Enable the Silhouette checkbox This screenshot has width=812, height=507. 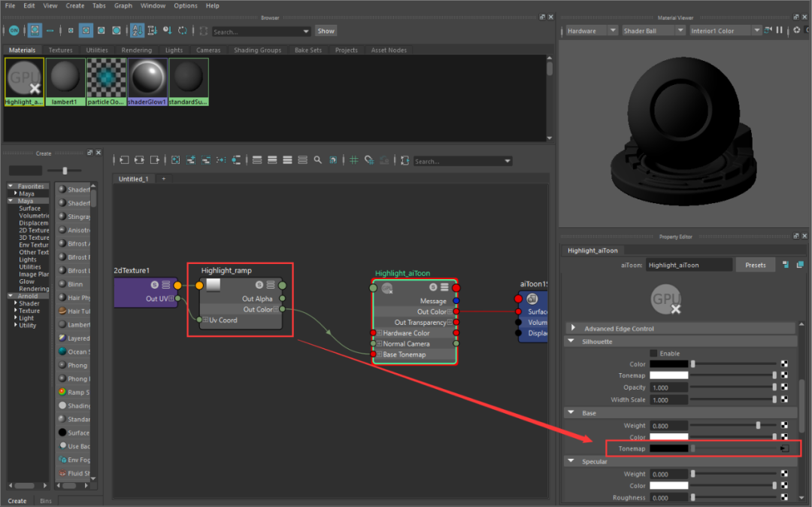tap(653, 354)
